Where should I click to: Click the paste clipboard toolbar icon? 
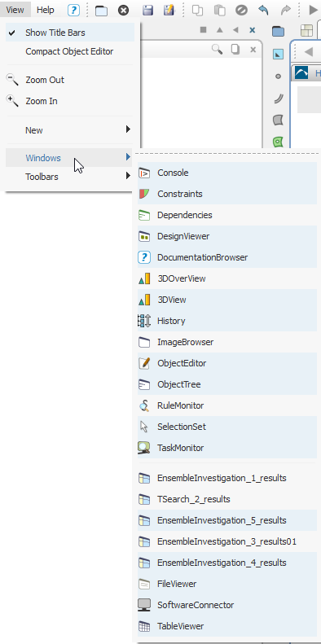coord(220,11)
